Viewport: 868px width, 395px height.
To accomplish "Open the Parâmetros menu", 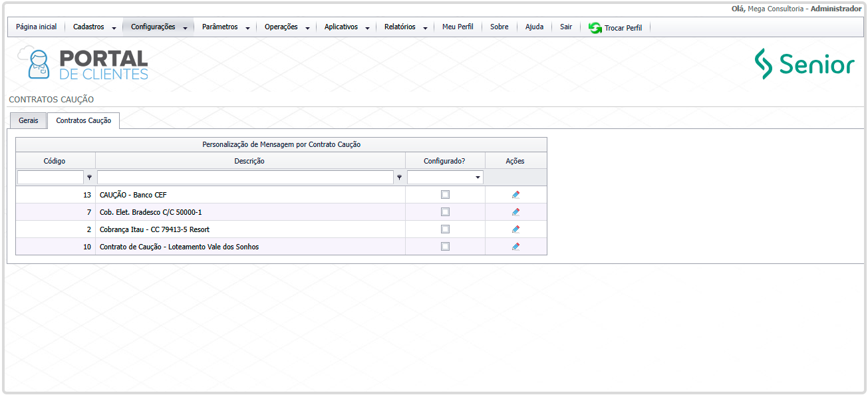I will coord(225,27).
